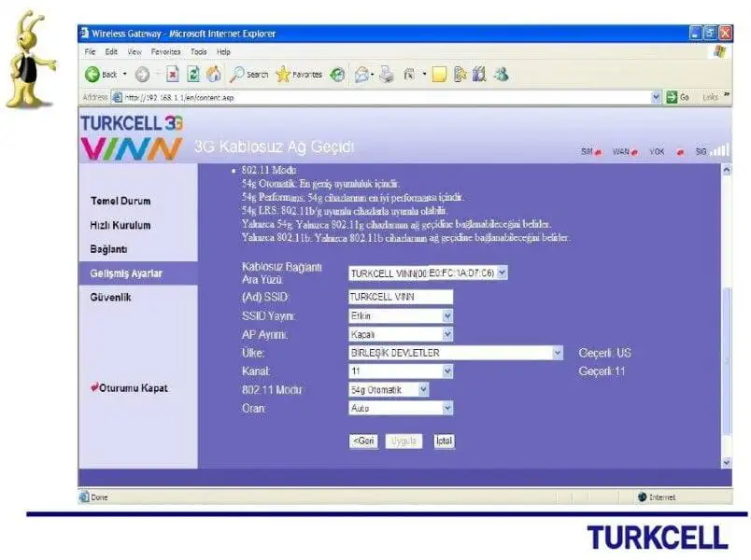Open the Messenger toolbar icon
This screenshot has height=560, width=751.
tap(501, 74)
